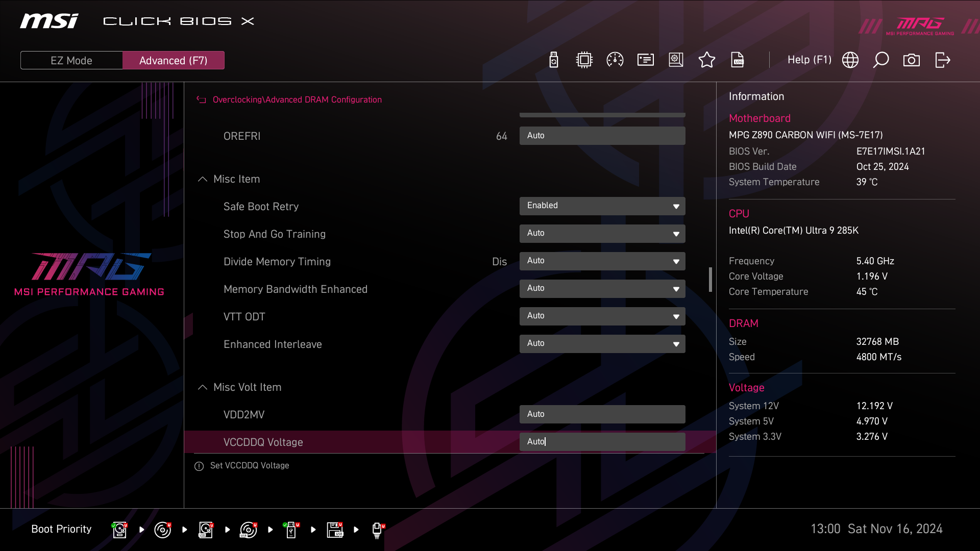The height and width of the screenshot is (551, 980).
Task: Select the Divide Memory Timing label
Action: (x=277, y=262)
